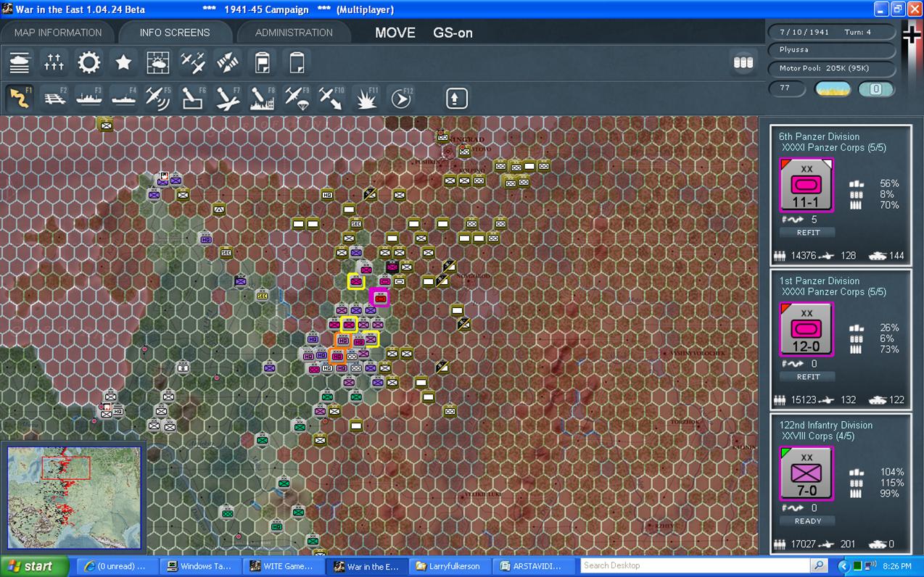The width and height of the screenshot is (924, 577).
Task: Click the three-cylinders save icon
Action: (743, 63)
